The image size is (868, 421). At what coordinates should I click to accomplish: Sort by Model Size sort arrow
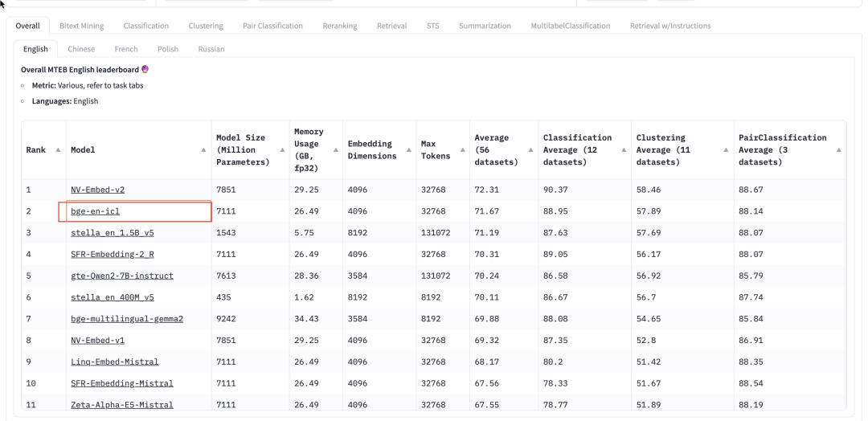[x=281, y=150]
